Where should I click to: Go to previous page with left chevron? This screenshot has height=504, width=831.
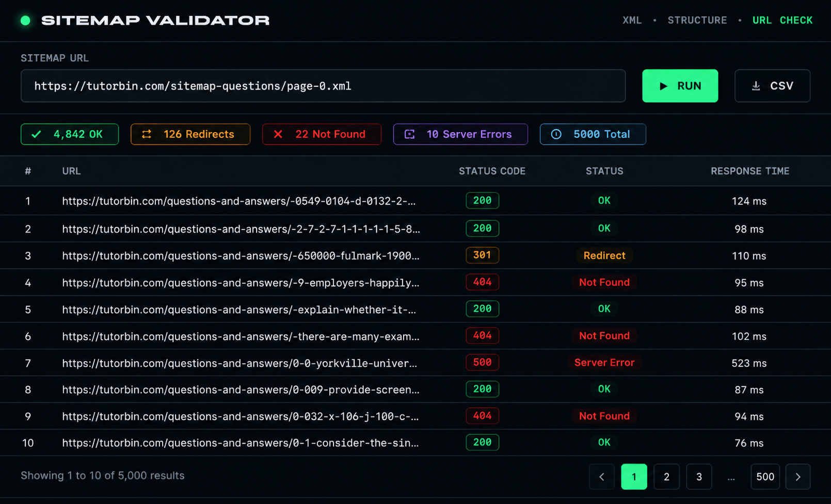(601, 477)
